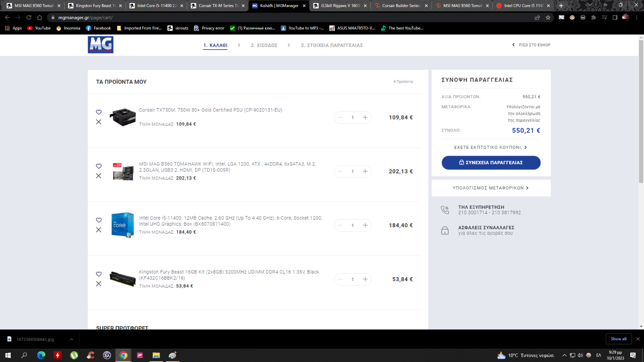Switch to Kingston Fury Beast browser tab
The image size is (644, 362).
(x=95, y=6)
